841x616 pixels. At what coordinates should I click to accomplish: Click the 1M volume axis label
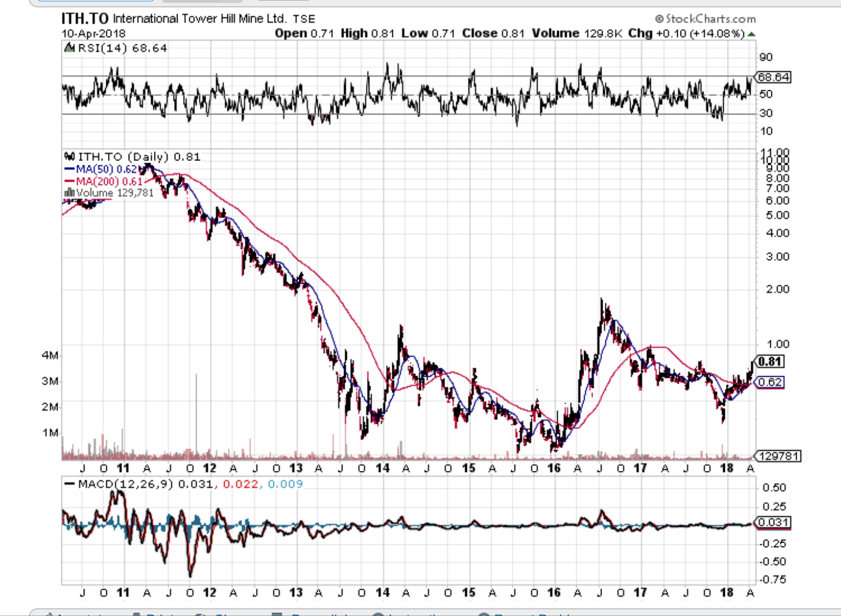click(50, 433)
